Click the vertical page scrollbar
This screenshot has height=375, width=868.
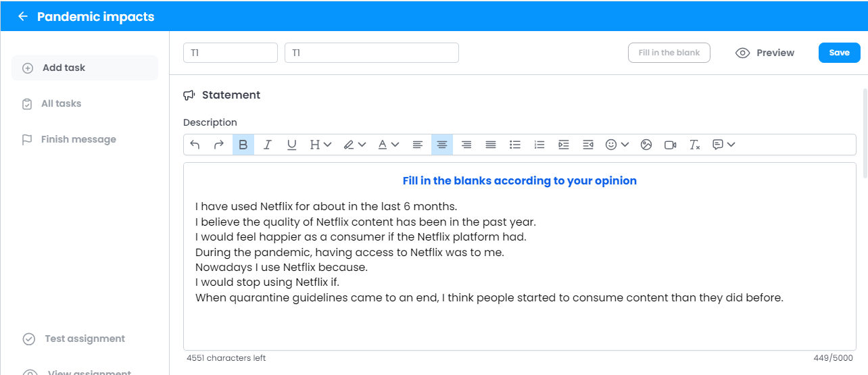tap(865, 132)
